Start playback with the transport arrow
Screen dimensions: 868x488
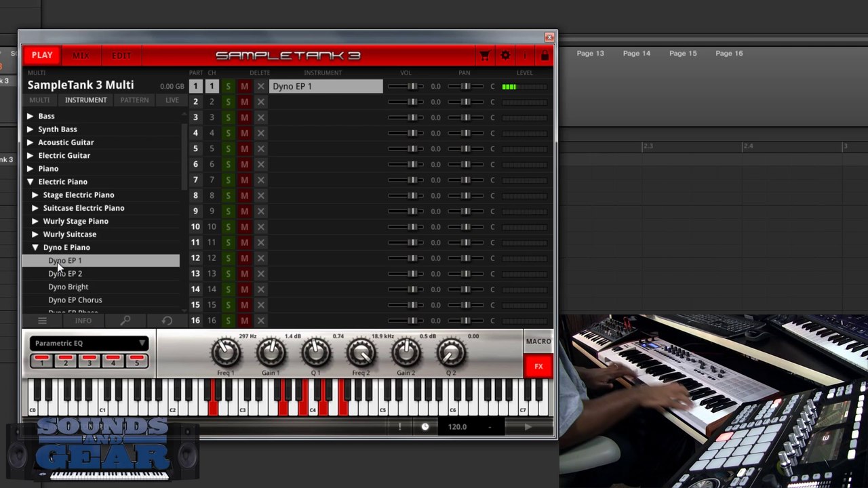(x=528, y=427)
